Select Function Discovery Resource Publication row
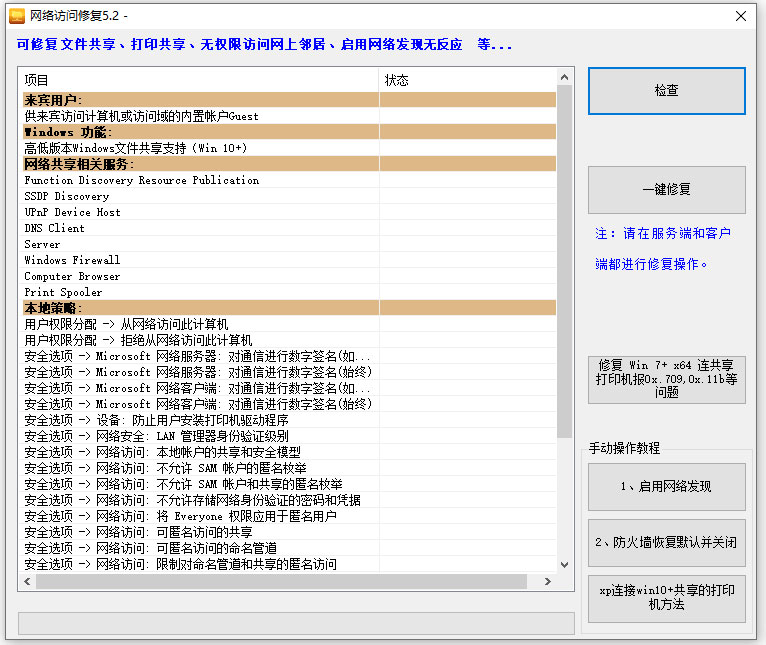Image resolution: width=766 pixels, height=645 pixels. tap(289, 180)
